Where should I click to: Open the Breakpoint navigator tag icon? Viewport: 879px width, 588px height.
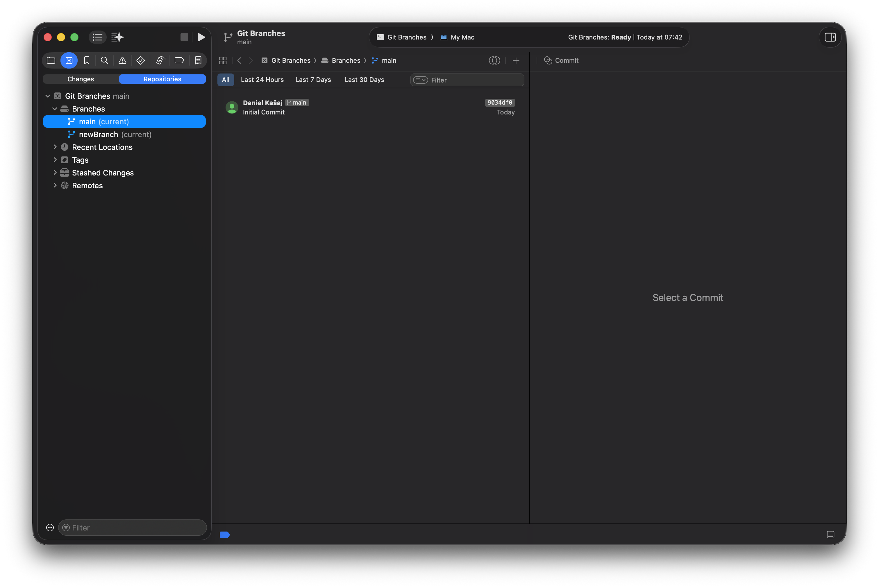(179, 60)
